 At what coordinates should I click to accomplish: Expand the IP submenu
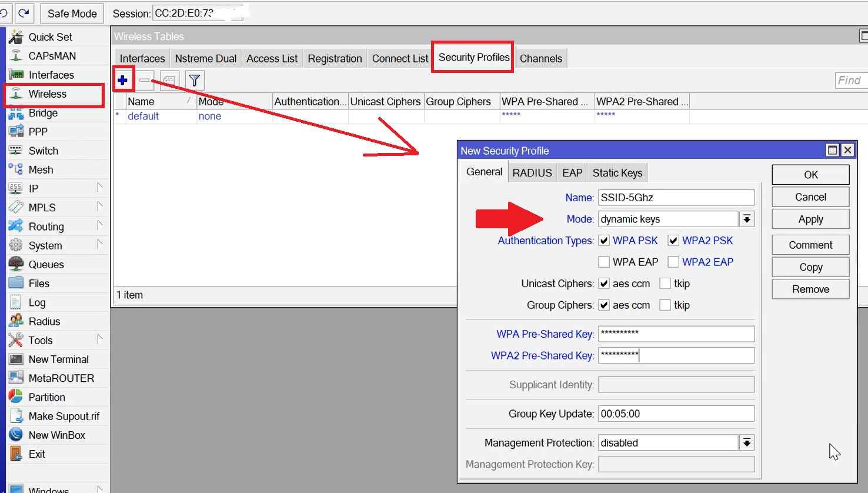[x=99, y=188]
